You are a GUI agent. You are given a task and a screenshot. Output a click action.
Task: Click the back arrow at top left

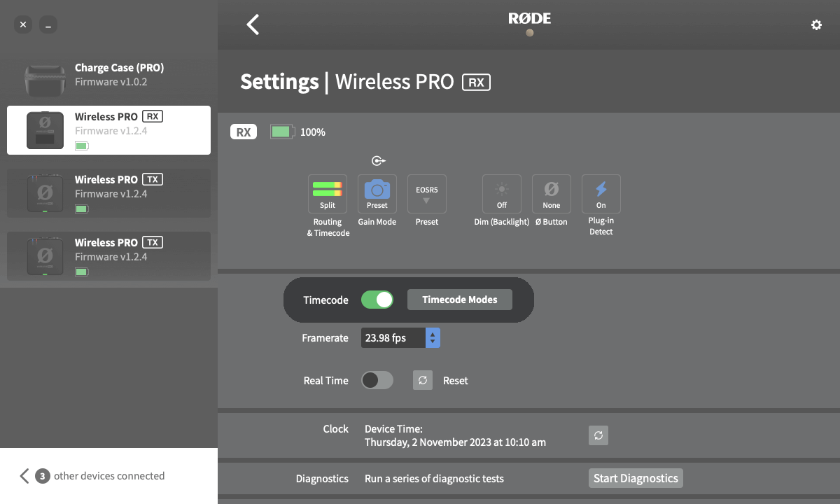[x=252, y=24]
